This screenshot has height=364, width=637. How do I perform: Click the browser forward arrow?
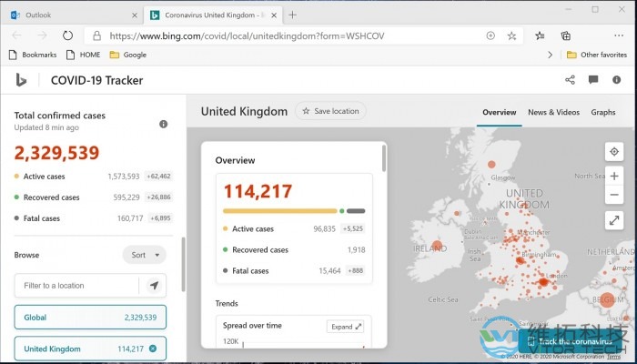(x=42, y=35)
